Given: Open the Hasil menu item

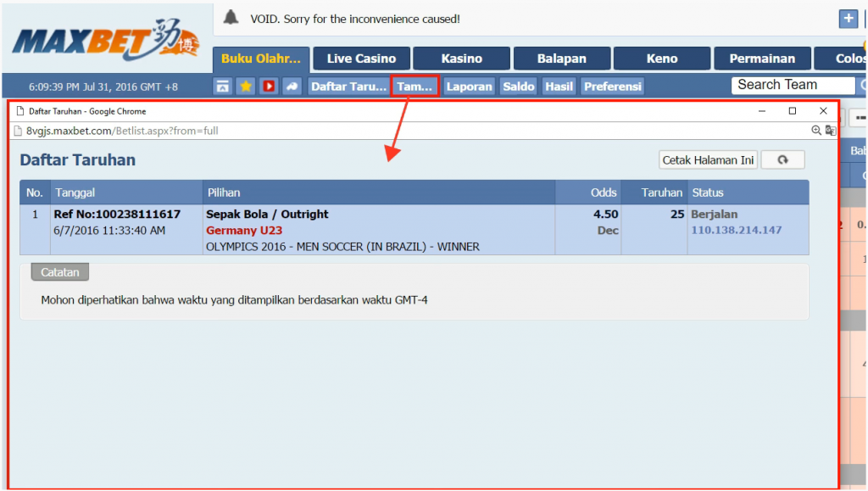Looking at the screenshot, I should point(559,86).
